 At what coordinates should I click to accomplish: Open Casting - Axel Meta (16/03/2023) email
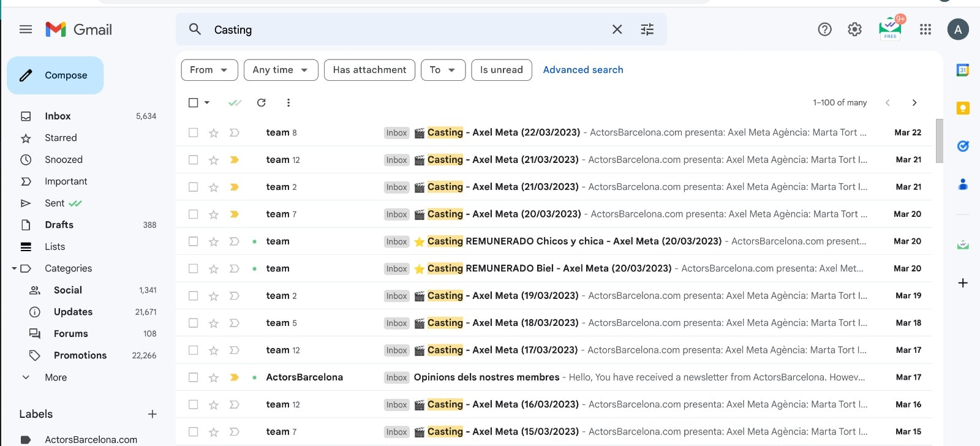tap(554, 405)
